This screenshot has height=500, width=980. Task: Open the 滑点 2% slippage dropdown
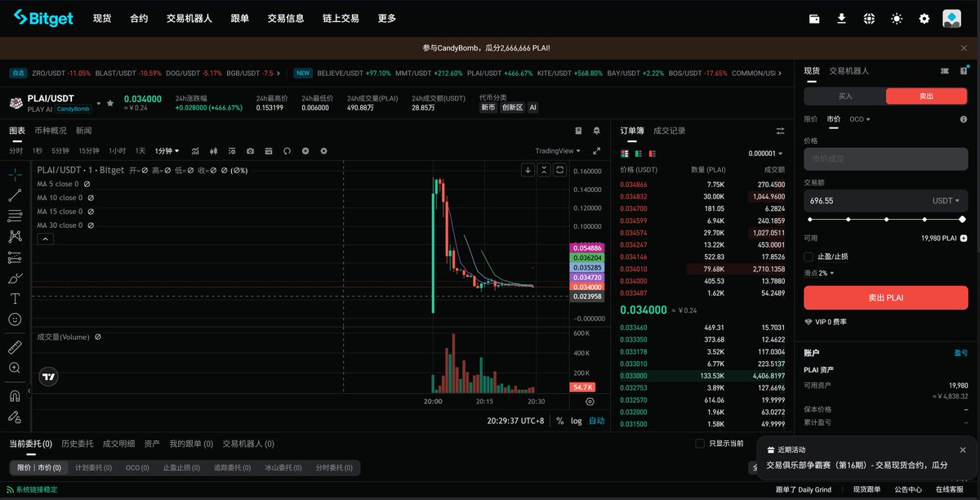point(820,273)
